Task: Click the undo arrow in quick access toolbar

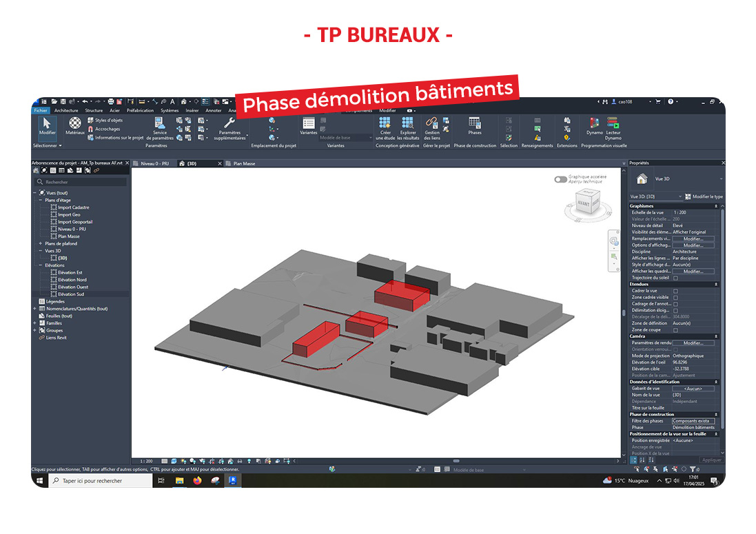Action: click(x=85, y=102)
